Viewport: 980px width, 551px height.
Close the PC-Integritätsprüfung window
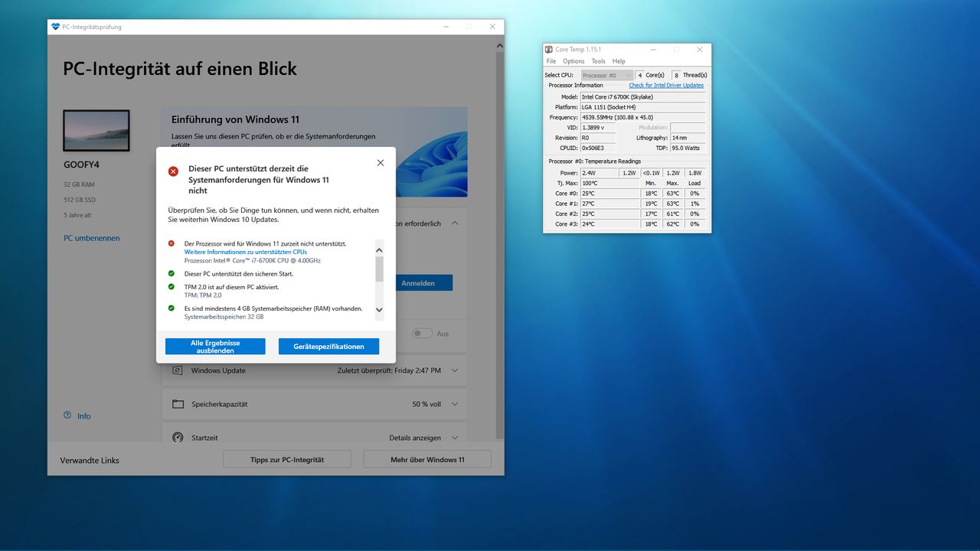[x=493, y=27]
